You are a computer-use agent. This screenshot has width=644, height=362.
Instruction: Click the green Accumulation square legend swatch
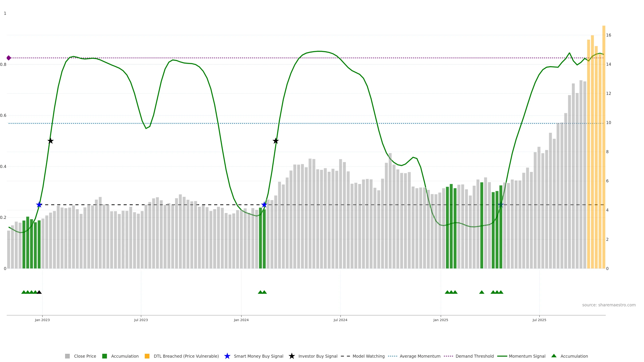pos(104,356)
